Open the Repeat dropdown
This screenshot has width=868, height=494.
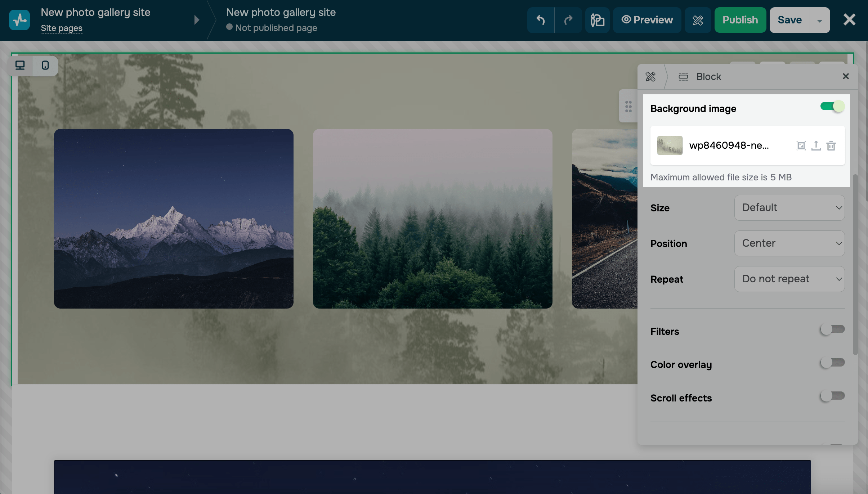[789, 279]
